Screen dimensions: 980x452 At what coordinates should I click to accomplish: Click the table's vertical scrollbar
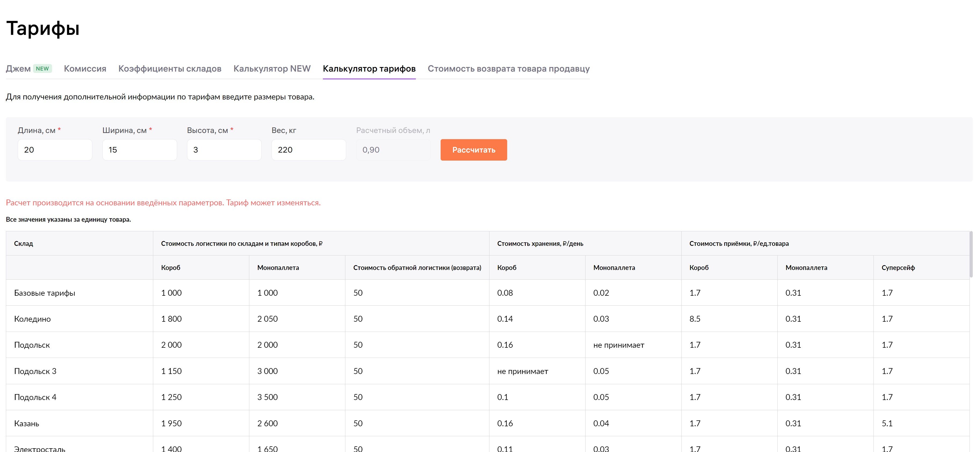(x=971, y=255)
